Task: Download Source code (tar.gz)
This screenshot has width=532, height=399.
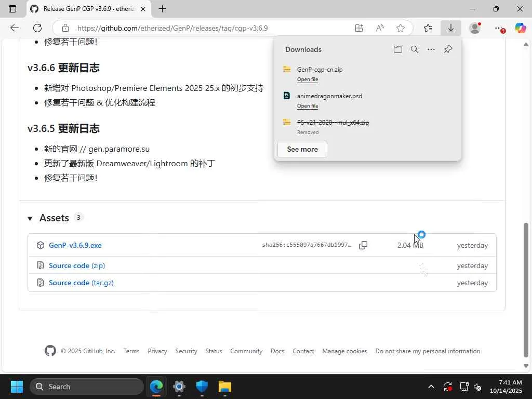Action: (x=81, y=283)
